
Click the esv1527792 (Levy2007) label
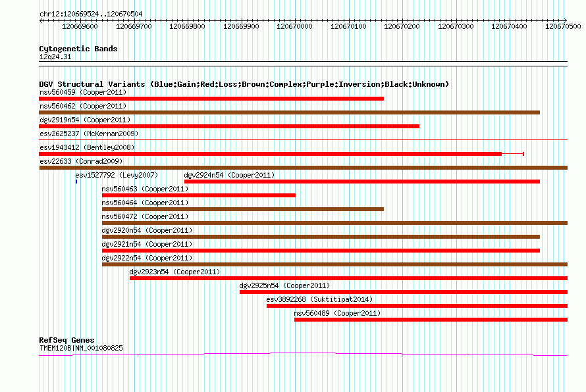coord(117,175)
